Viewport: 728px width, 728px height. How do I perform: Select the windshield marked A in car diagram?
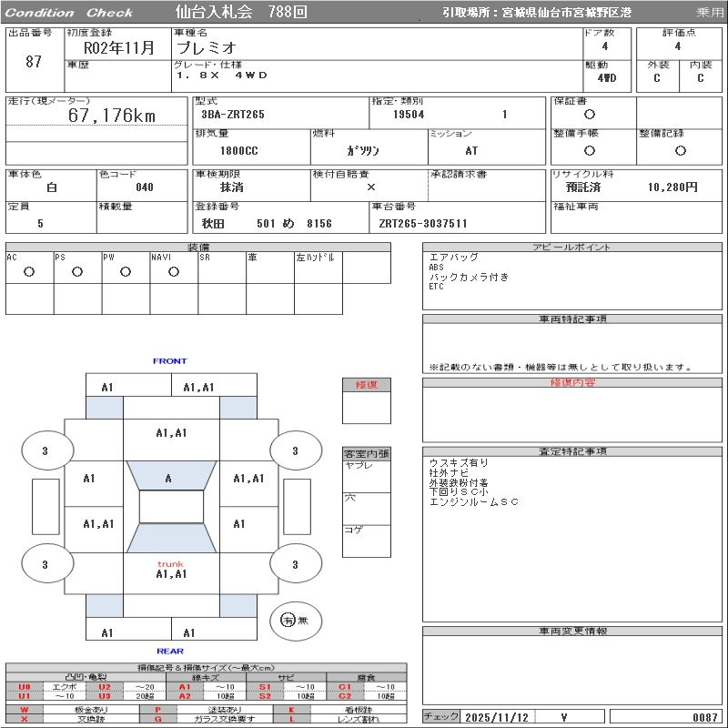click(169, 478)
